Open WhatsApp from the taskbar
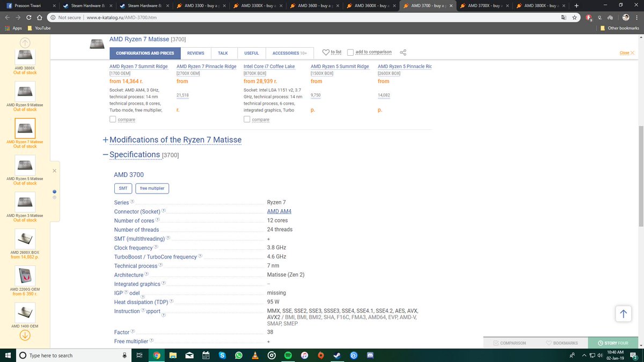This screenshot has width=644, height=362. click(x=238, y=355)
